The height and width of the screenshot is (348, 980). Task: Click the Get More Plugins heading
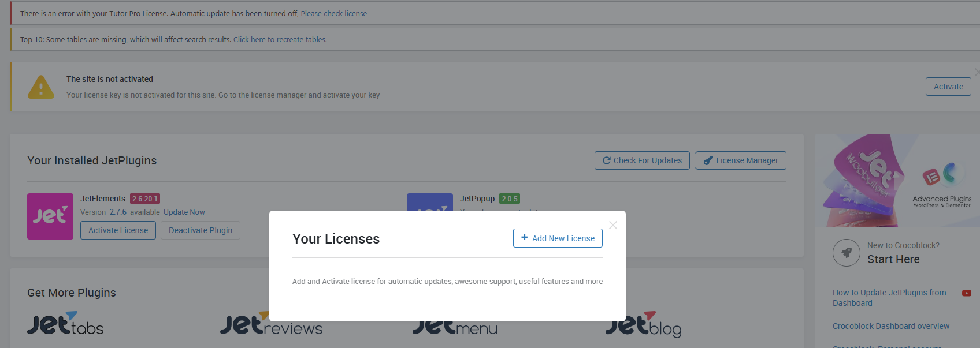click(72, 293)
